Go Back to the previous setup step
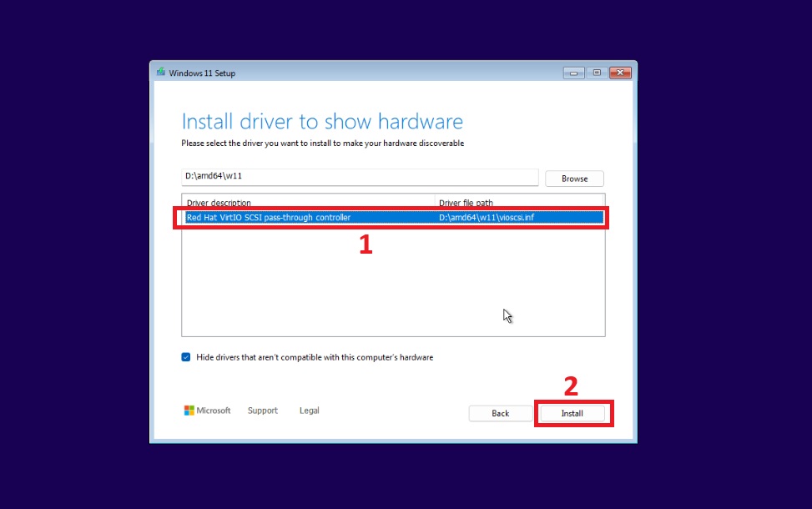 click(500, 413)
